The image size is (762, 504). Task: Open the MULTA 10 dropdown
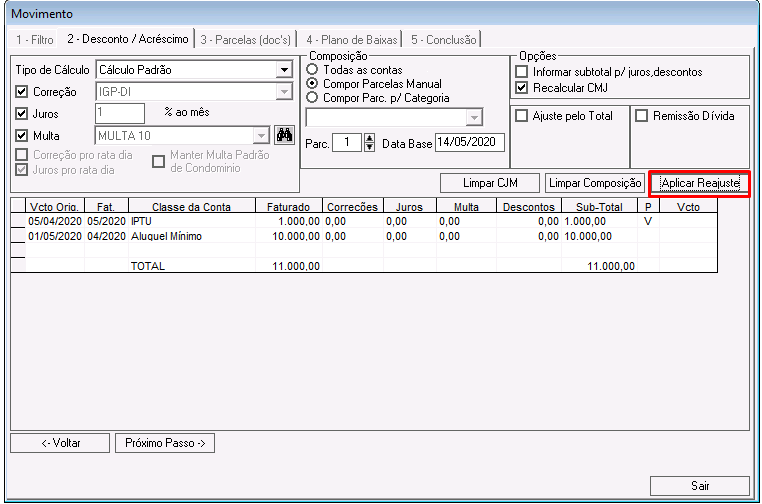tap(261, 136)
